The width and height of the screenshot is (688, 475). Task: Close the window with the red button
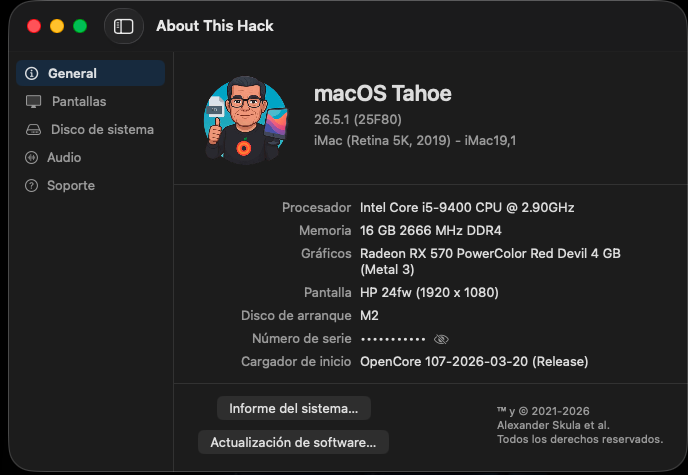[x=34, y=26]
